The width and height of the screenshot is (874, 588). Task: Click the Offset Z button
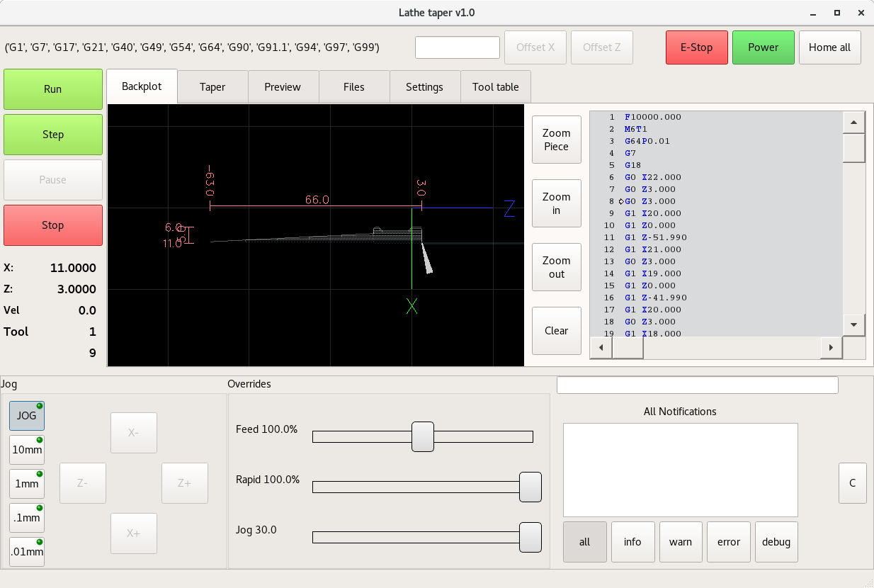coord(602,47)
